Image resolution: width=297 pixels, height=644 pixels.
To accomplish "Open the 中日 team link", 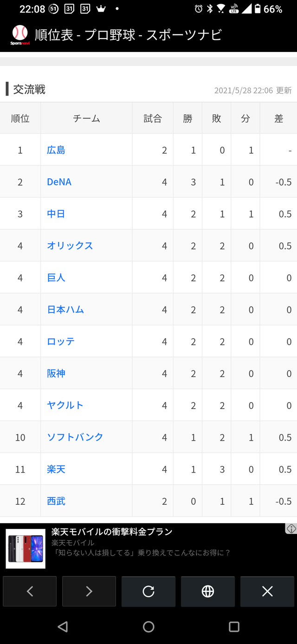I will 56,214.
